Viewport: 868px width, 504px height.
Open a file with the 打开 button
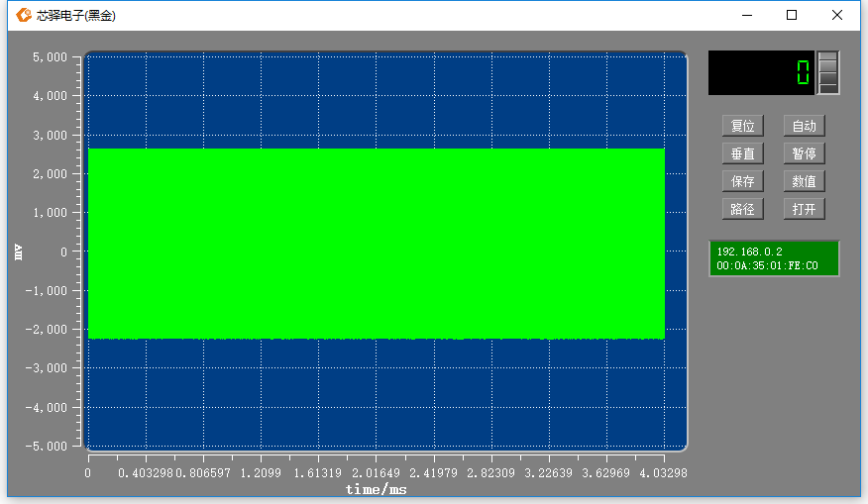click(x=804, y=209)
